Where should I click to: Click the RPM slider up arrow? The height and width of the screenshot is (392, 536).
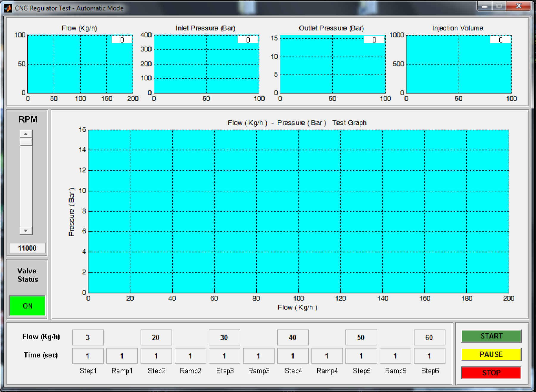click(26, 134)
